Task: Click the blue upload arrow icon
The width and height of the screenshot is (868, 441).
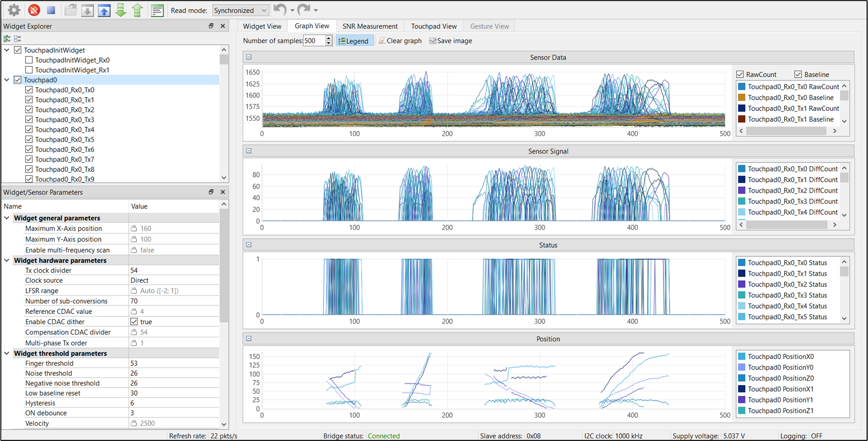Action: click(104, 11)
